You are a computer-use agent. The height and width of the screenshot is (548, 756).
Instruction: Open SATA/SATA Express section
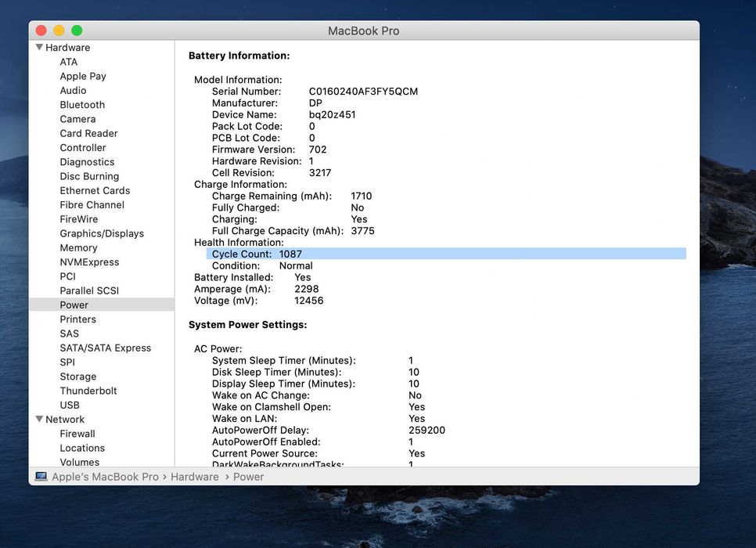[x=105, y=348]
